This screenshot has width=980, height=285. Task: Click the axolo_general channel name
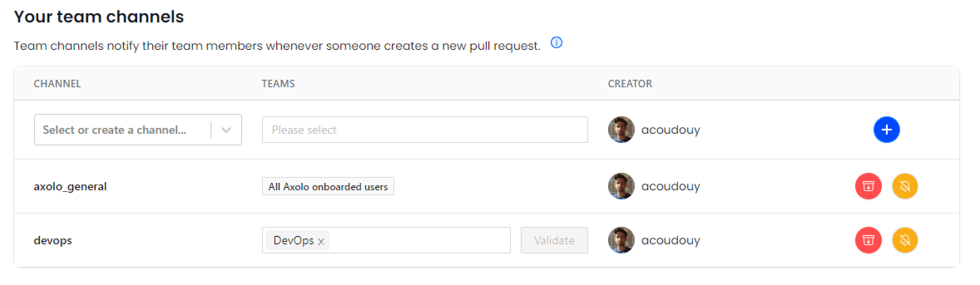point(70,187)
